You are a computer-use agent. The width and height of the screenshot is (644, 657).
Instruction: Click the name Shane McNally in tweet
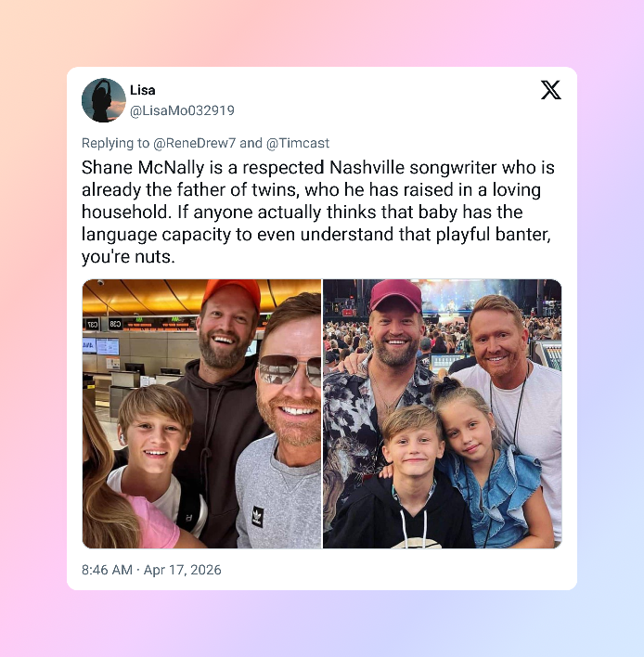(143, 168)
